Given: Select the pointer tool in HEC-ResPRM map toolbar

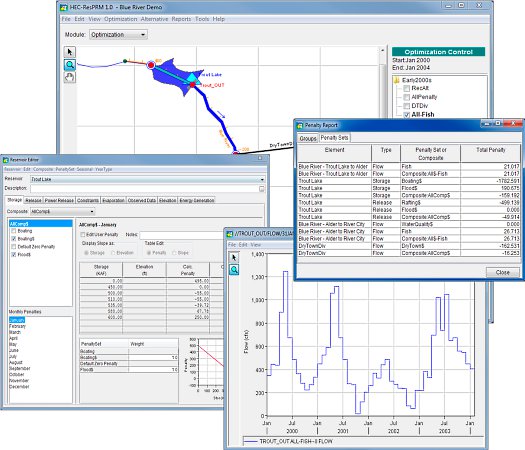Looking at the screenshot, I should 70,52.
